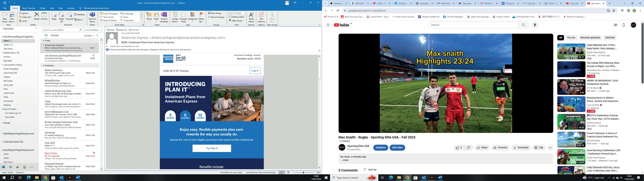This screenshot has width=644, height=181.
Task: Adjust the reading pane zoom slider
Action: pyautogui.click(x=304, y=172)
